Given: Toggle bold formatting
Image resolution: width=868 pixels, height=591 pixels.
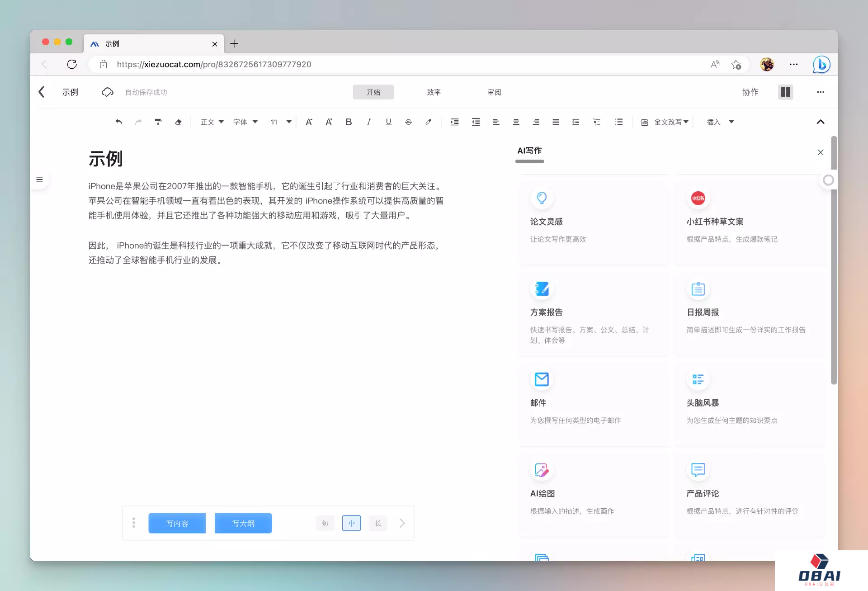Looking at the screenshot, I should [x=349, y=122].
